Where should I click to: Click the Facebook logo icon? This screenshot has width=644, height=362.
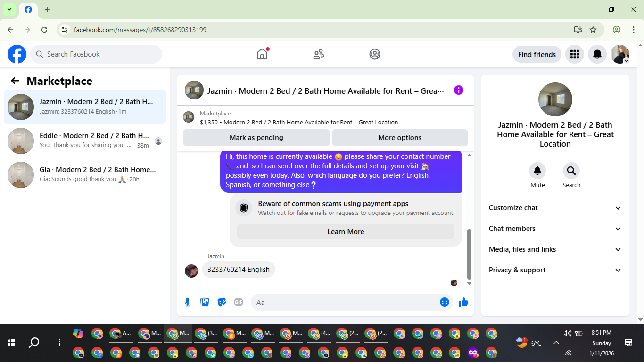[17, 54]
